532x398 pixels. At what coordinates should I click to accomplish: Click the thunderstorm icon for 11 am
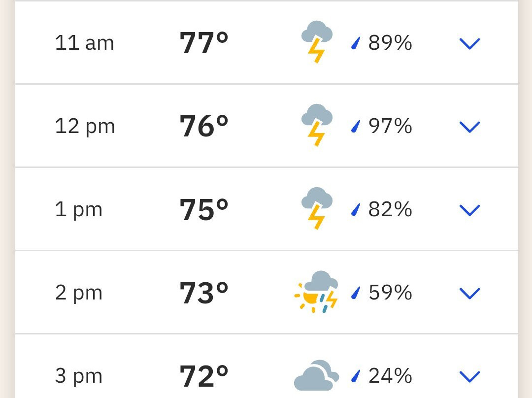click(x=317, y=42)
